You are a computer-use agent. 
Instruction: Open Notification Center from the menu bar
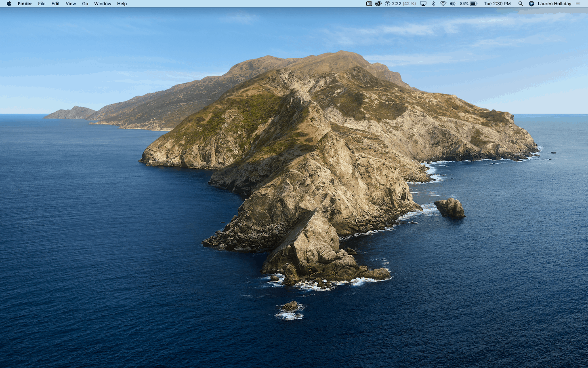click(582, 4)
